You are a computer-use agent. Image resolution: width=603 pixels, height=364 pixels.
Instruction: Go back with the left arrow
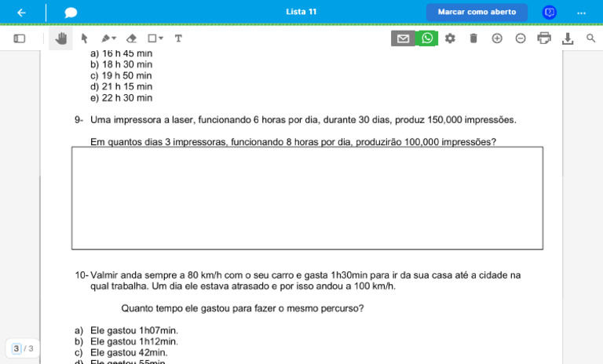(21, 13)
